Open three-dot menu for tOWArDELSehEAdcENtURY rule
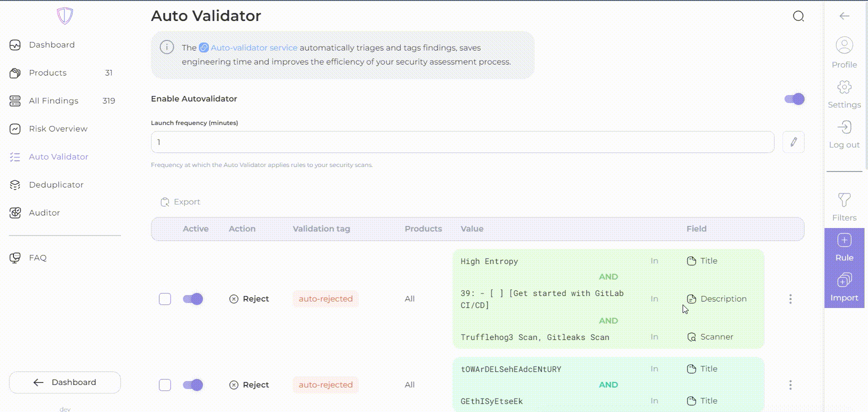 click(790, 385)
